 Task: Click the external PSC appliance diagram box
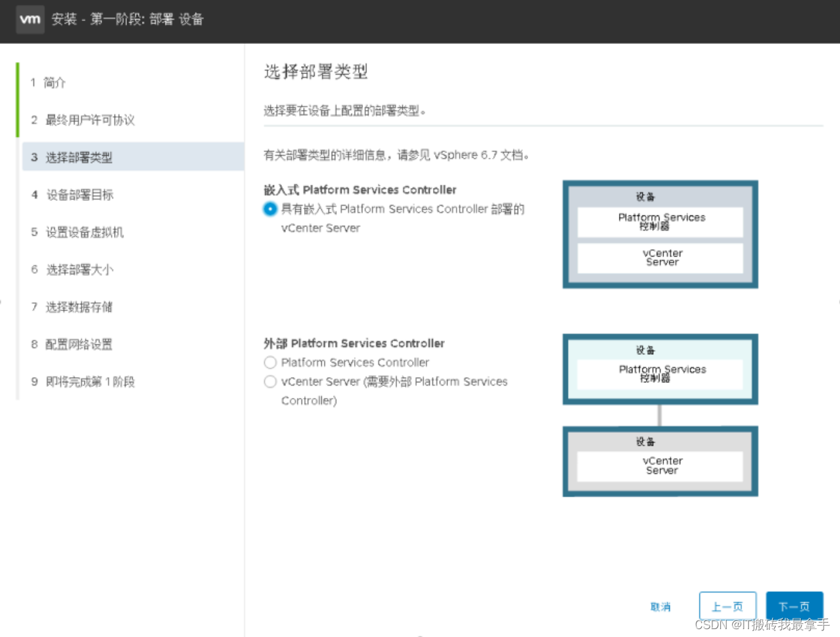pyautogui.click(x=660, y=369)
